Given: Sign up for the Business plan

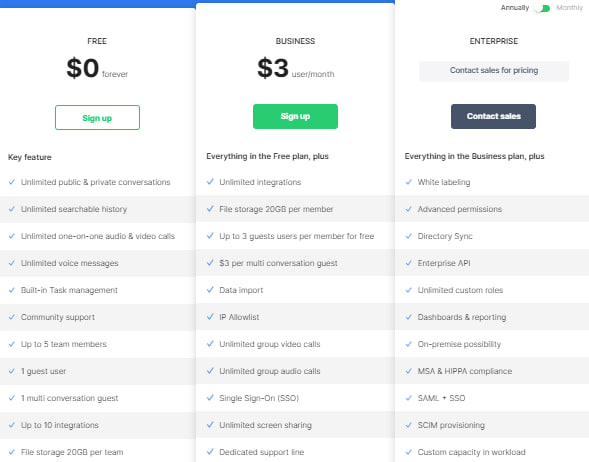Looking at the screenshot, I should tap(295, 116).
